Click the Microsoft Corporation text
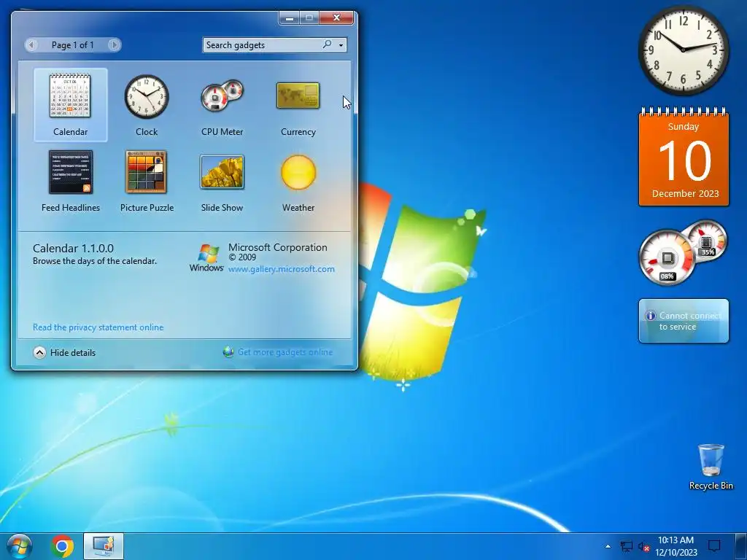The width and height of the screenshot is (747, 560). pyautogui.click(x=277, y=248)
